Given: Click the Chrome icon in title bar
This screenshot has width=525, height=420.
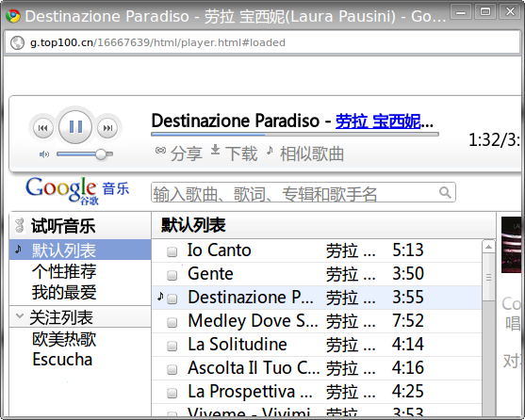Looking at the screenshot, I should click(x=13, y=16).
